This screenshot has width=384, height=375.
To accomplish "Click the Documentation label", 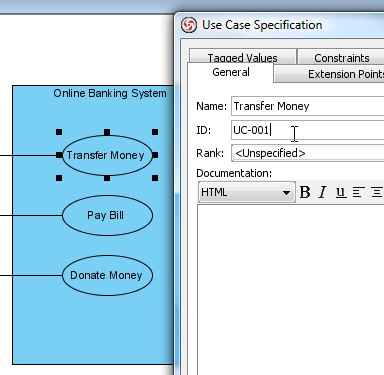I will (x=234, y=173).
